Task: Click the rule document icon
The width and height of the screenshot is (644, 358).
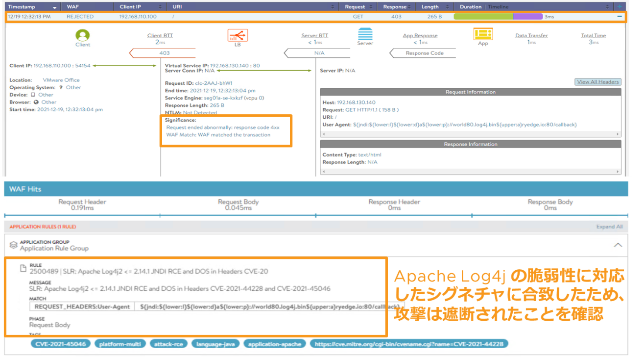Action: pos(23,268)
